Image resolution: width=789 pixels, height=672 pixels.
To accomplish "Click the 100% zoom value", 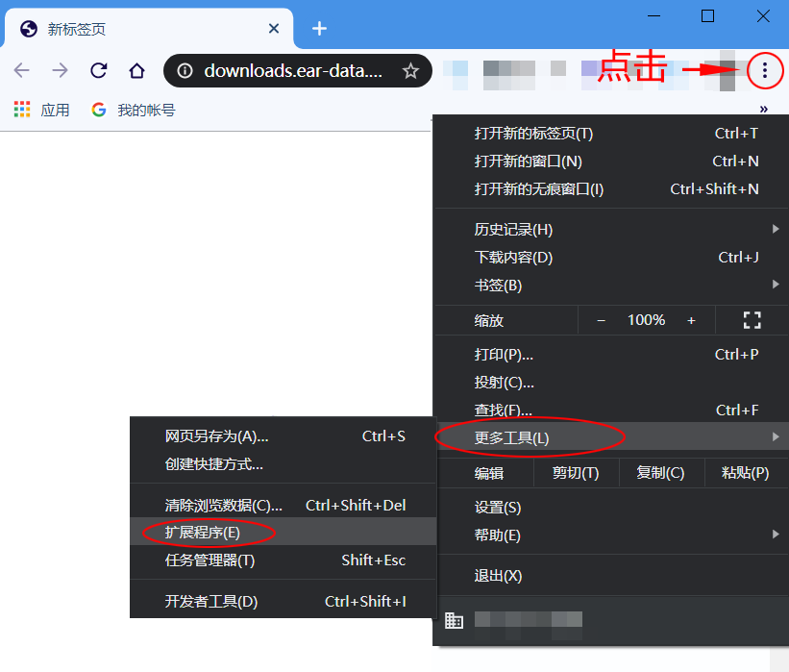I will (x=646, y=320).
